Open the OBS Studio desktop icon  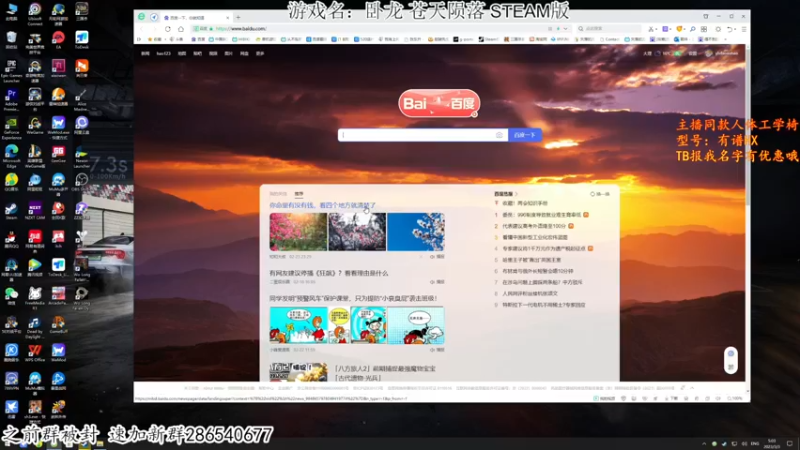click(x=82, y=182)
